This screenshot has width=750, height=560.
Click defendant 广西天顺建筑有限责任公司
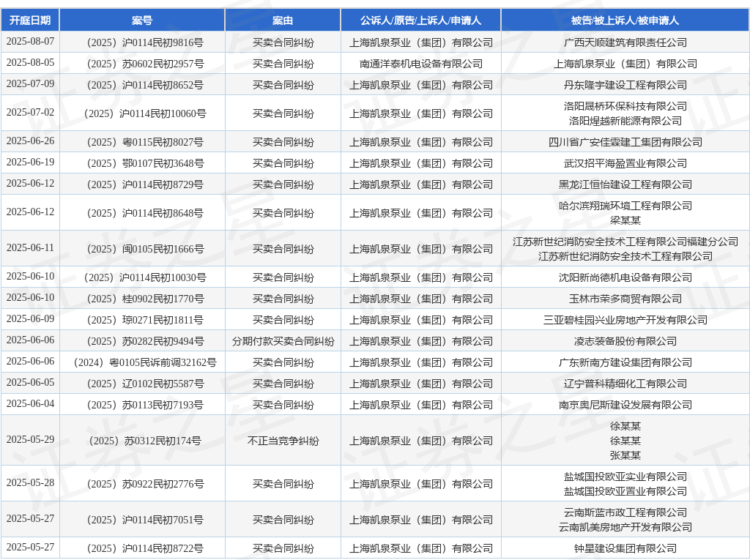pos(625,42)
